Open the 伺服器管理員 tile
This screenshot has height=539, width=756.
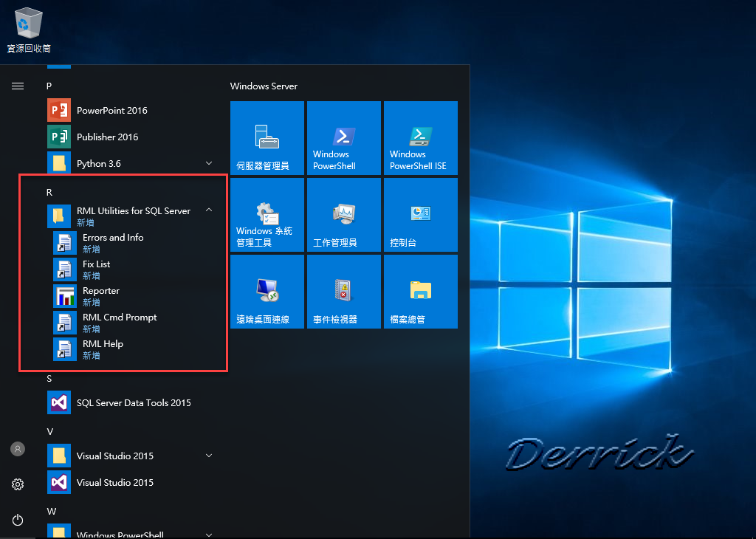[x=267, y=138]
